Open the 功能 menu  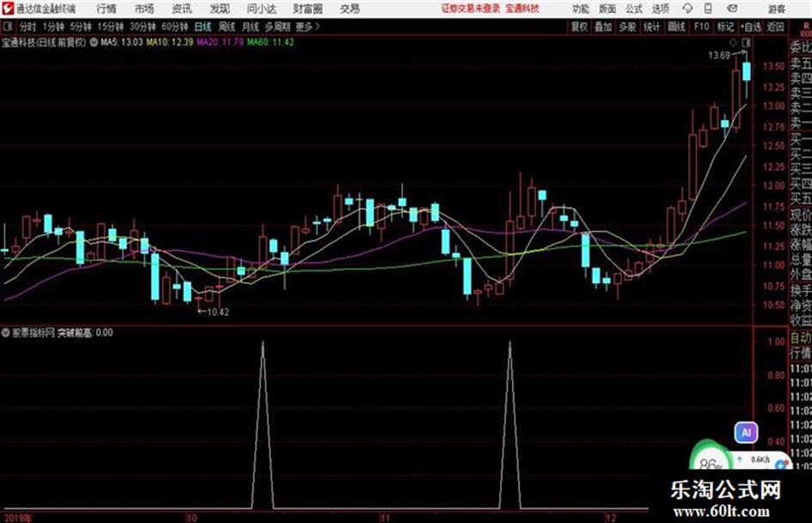[x=581, y=9]
